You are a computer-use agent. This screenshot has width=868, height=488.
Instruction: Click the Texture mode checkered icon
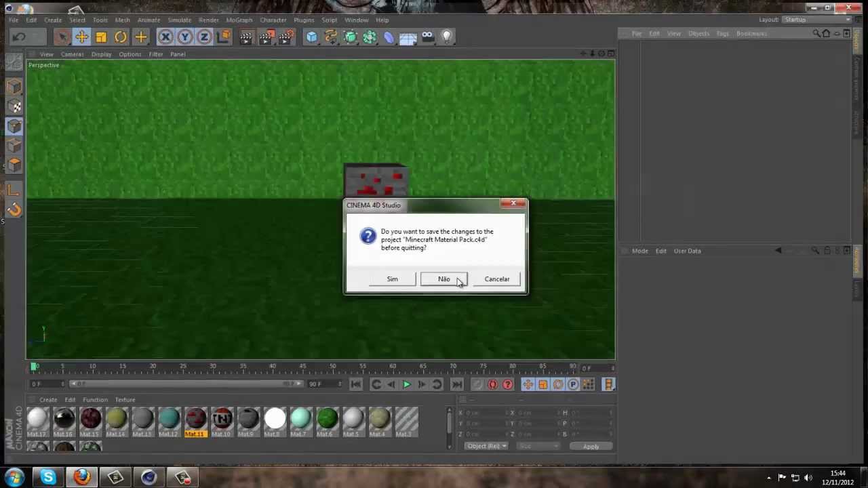pos(14,106)
